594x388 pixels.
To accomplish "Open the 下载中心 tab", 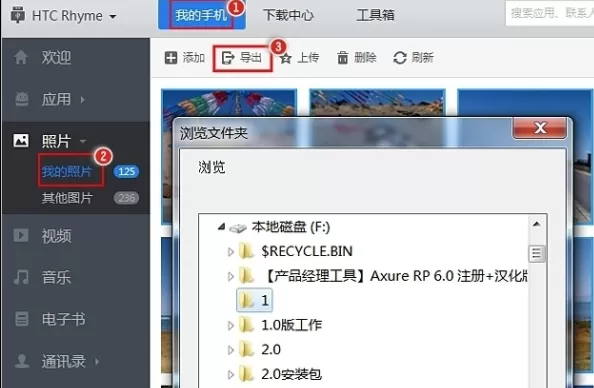I will click(x=288, y=15).
